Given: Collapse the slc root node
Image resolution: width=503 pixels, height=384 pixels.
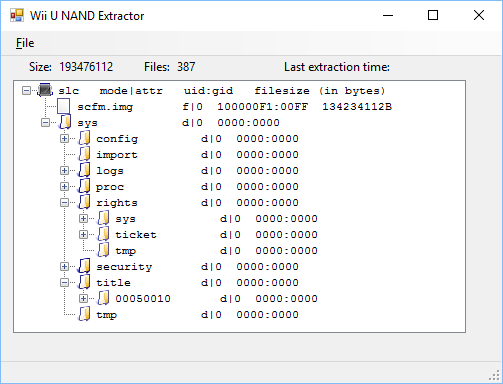Looking at the screenshot, I should [x=26, y=90].
